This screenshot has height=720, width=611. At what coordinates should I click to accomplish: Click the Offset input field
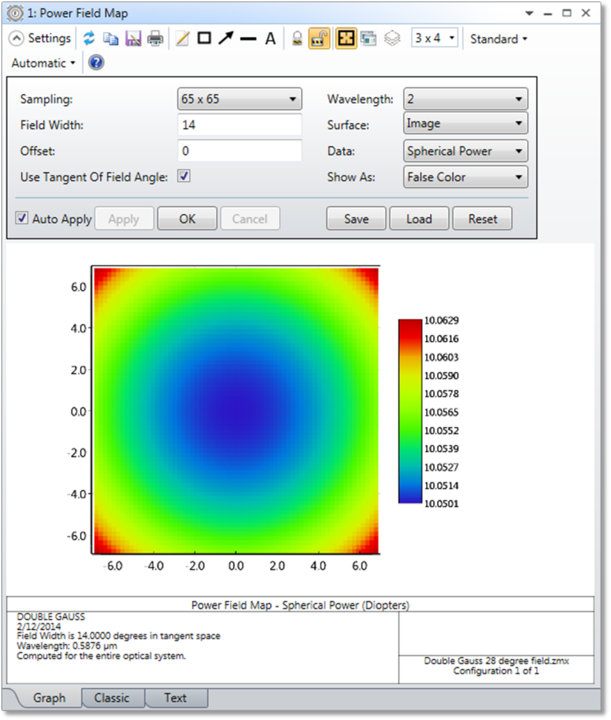tap(240, 151)
